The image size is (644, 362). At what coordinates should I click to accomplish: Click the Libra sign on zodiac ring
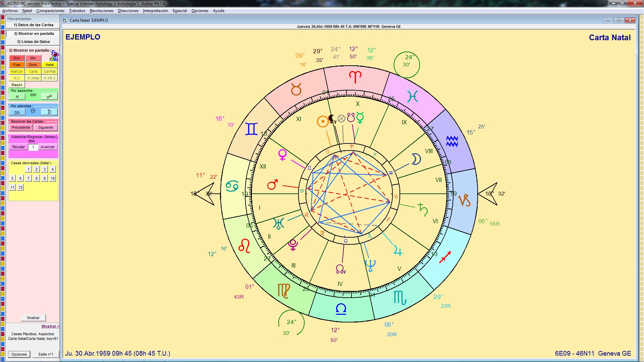pos(341,309)
